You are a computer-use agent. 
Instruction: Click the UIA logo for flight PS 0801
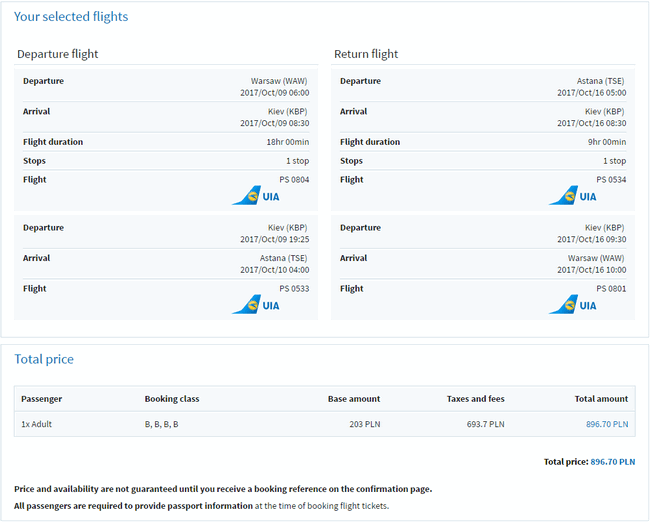point(572,304)
